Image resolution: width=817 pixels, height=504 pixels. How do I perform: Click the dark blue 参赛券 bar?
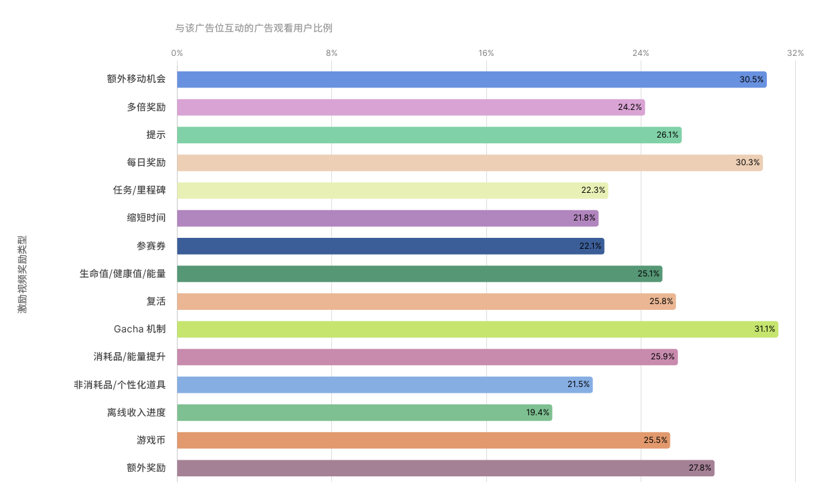coord(390,246)
